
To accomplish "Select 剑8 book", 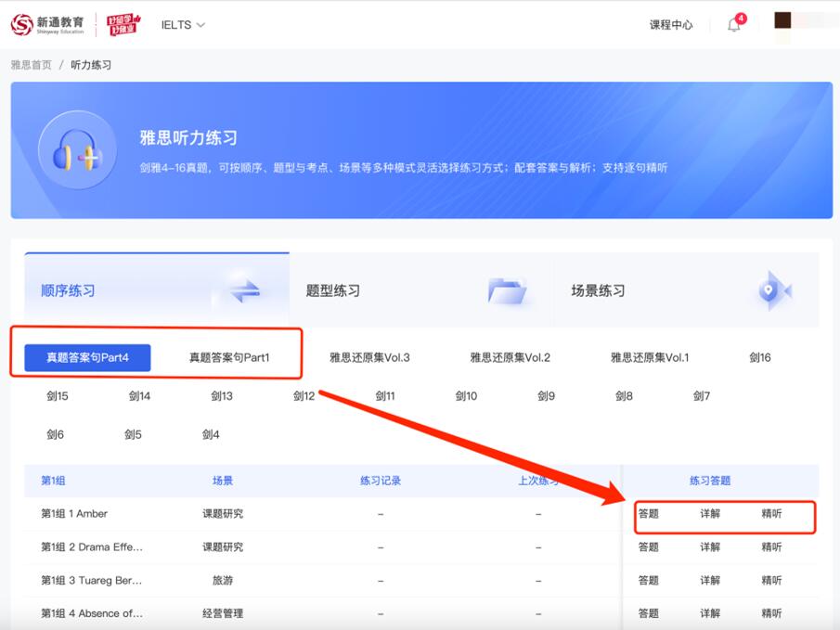I will click(624, 396).
